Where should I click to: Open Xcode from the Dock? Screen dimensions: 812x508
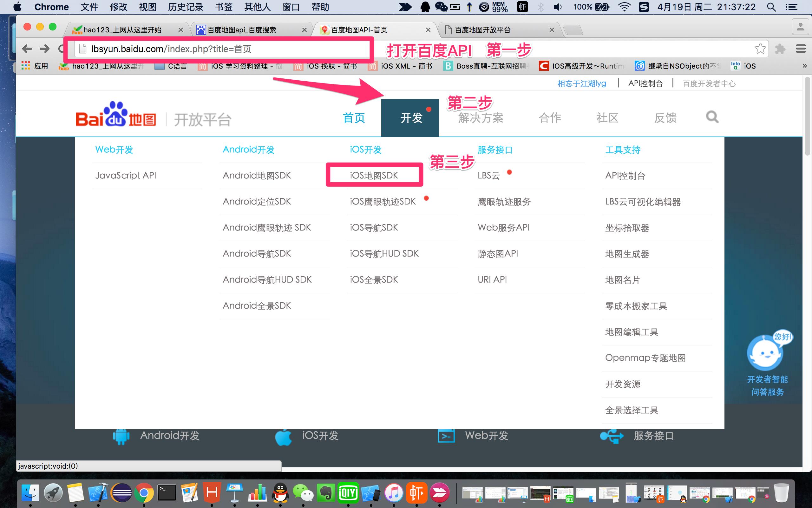click(x=98, y=493)
